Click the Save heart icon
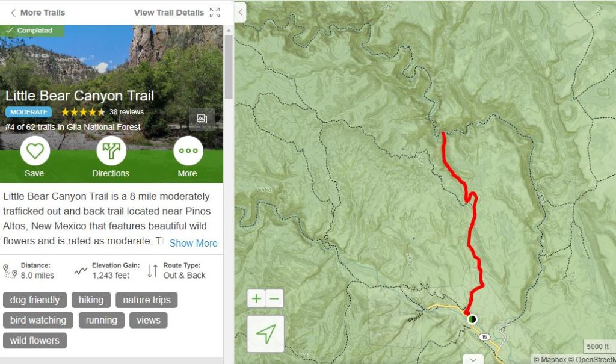616x364 pixels. tap(35, 151)
